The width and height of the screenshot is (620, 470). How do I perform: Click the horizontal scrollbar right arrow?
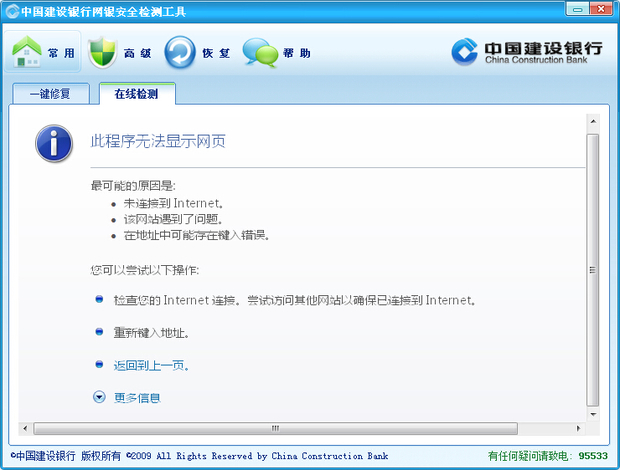tap(578, 428)
